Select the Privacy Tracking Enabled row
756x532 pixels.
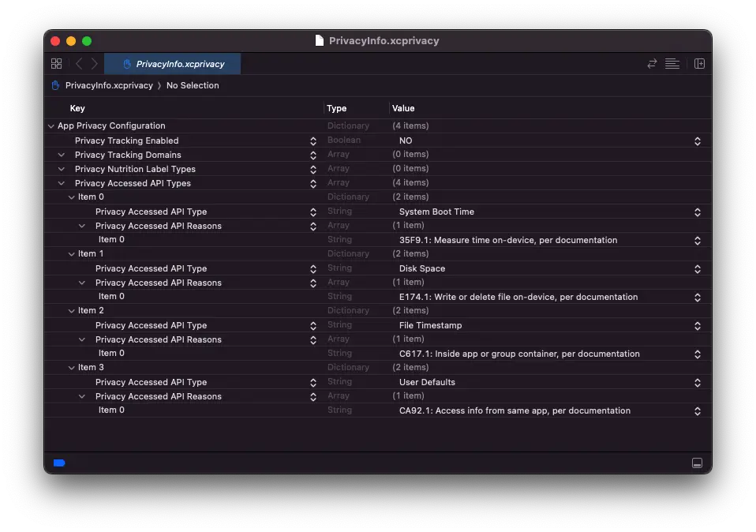378,140
